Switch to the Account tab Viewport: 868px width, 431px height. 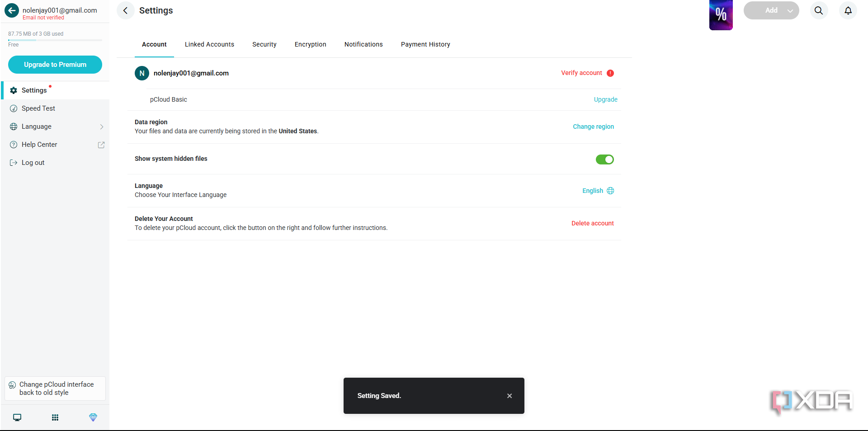(x=154, y=44)
